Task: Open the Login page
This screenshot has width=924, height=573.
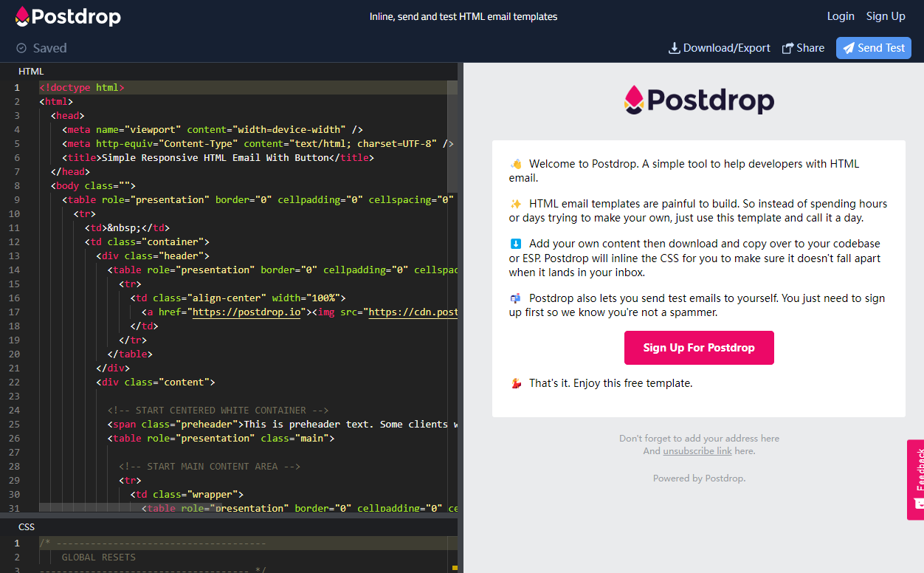Action: pyautogui.click(x=841, y=16)
